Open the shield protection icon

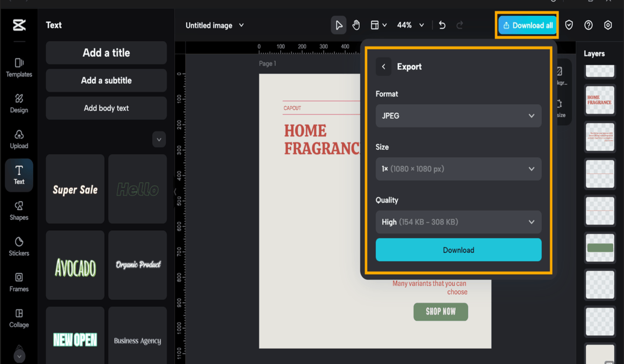tap(569, 25)
